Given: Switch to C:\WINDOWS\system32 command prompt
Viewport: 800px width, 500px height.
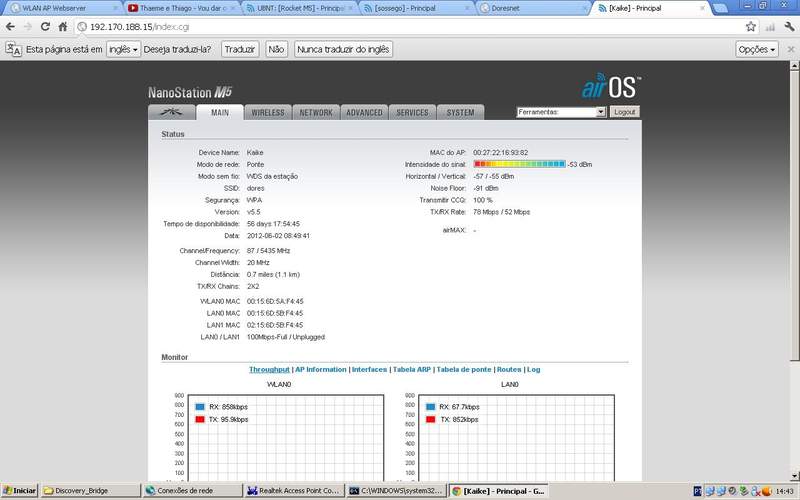Looking at the screenshot, I should coord(396,491).
